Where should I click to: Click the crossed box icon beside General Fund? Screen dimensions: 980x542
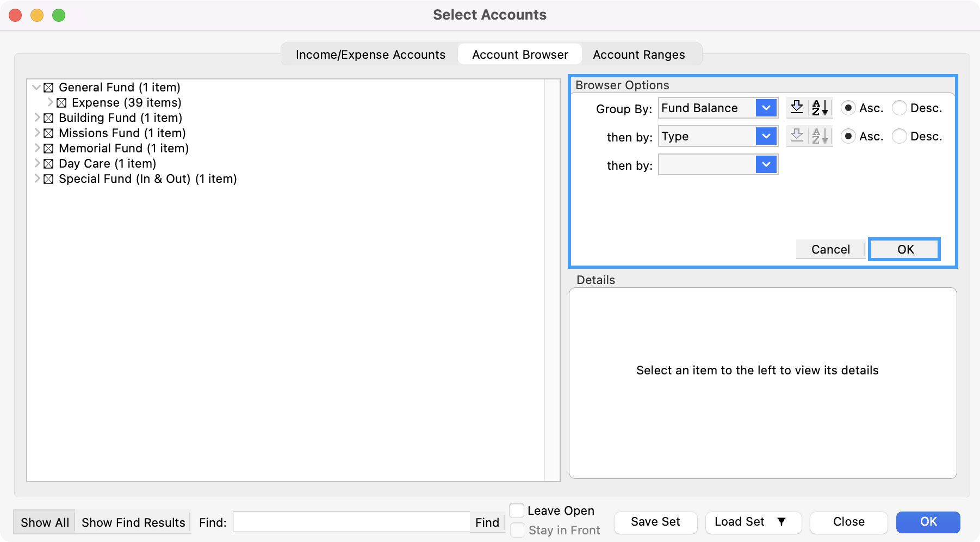pyautogui.click(x=48, y=88)
